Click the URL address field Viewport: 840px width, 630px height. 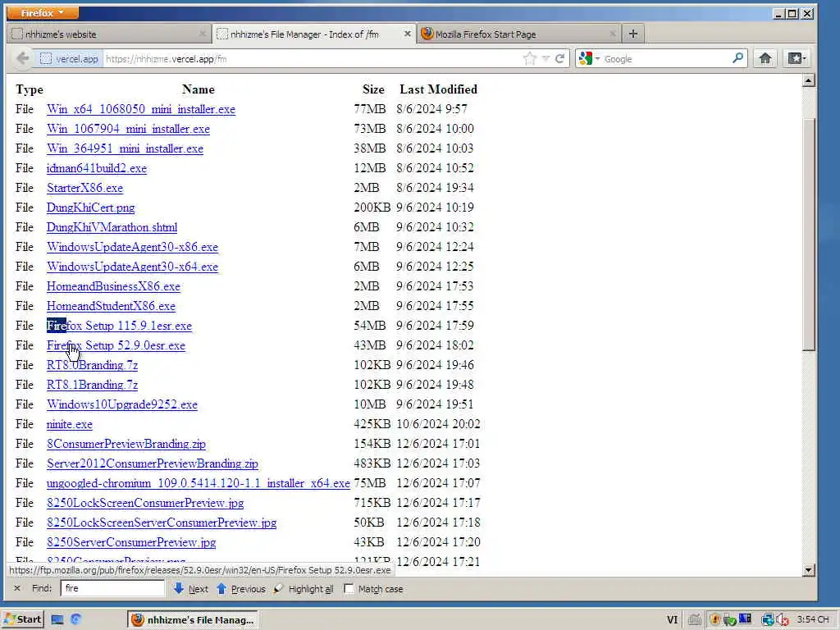point(312,58)
